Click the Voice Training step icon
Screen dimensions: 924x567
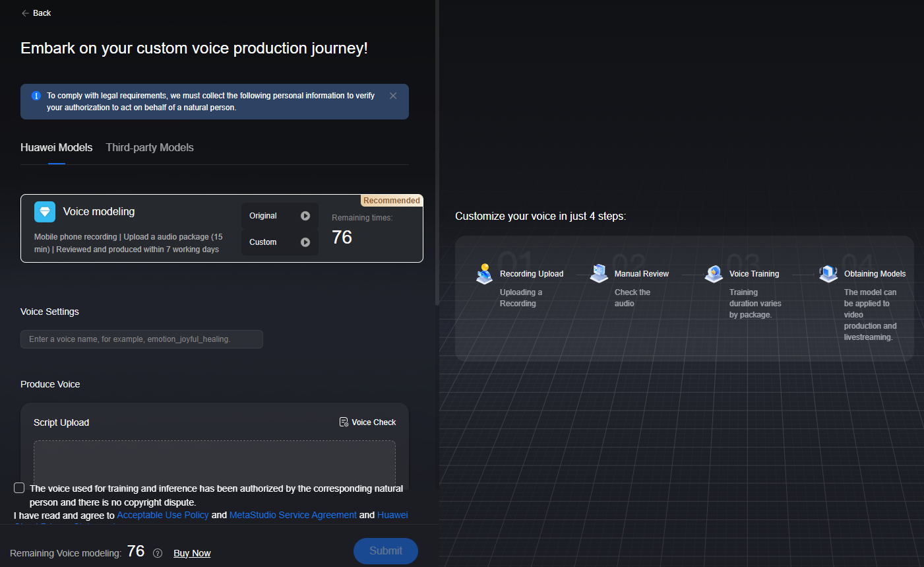click(x=714, y=273)
